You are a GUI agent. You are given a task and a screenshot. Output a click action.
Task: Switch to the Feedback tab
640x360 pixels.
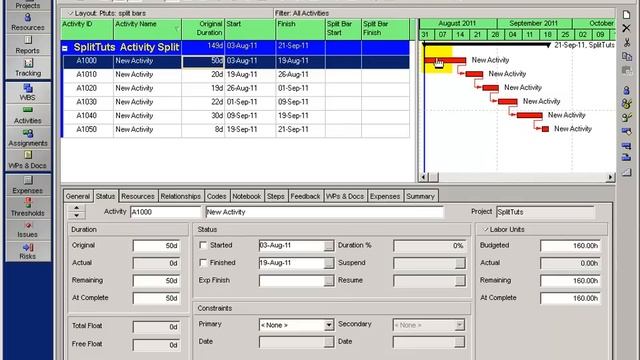(x=305, y=196)
